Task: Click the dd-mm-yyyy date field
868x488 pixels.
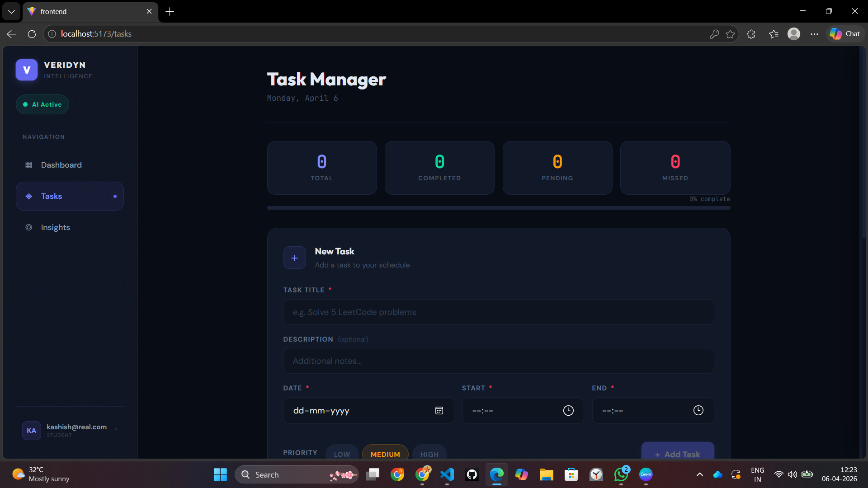Action: click(368, 411)
